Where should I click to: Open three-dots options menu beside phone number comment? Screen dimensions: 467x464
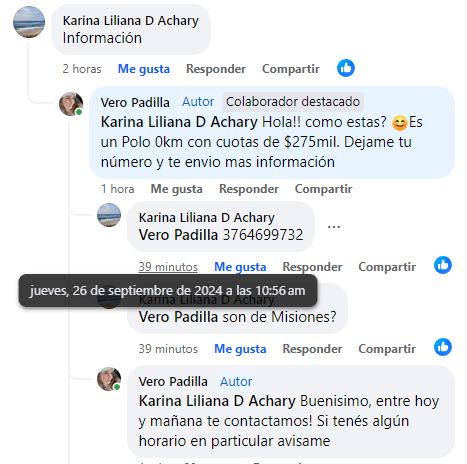point(334,227)
